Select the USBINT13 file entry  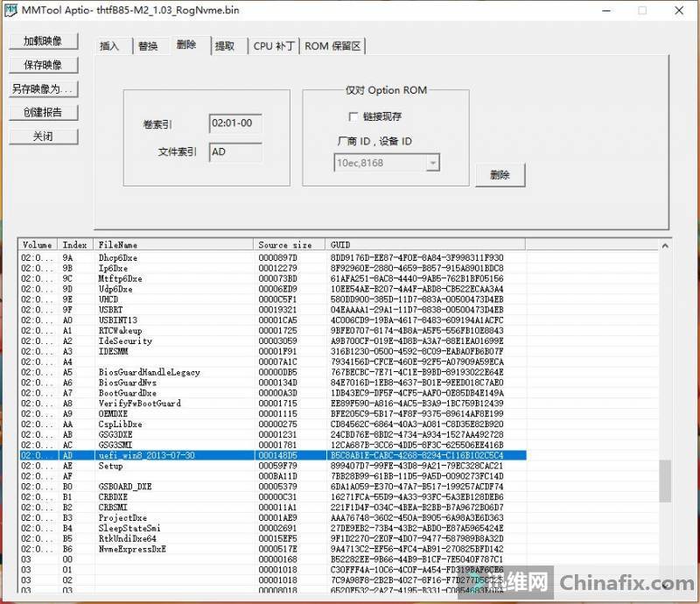point(272,320)
